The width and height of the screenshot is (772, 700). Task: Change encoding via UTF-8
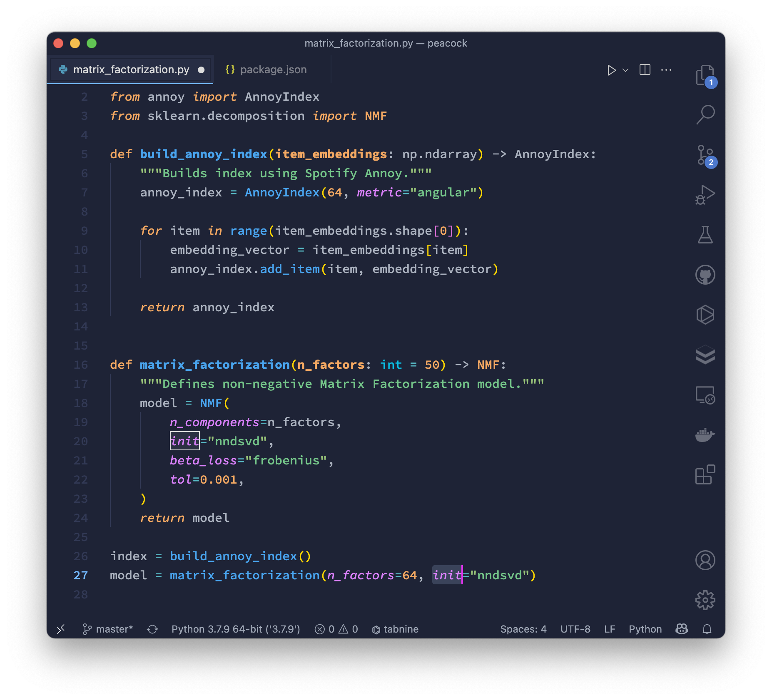[x=575, y=629]
